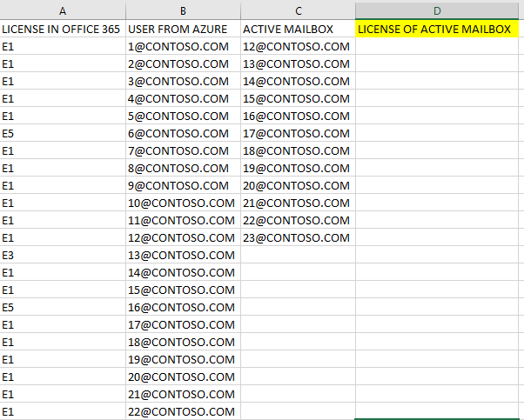
Task: Select cell 2@CONTOSO.COM
Action: coord(183,63)
